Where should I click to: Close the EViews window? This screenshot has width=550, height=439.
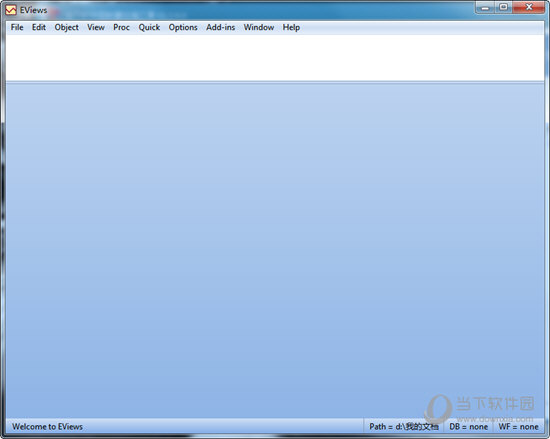click(x=529, y=7)
